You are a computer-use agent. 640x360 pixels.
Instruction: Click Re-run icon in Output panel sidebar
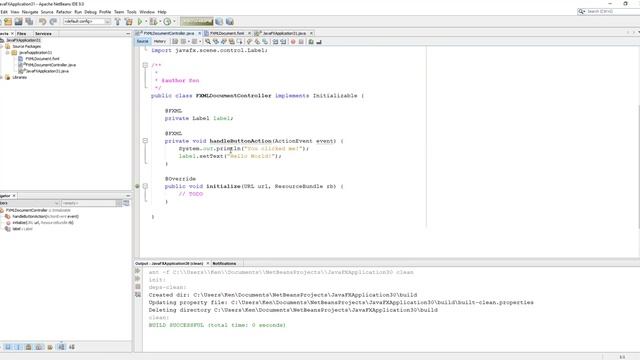[138, 271]
